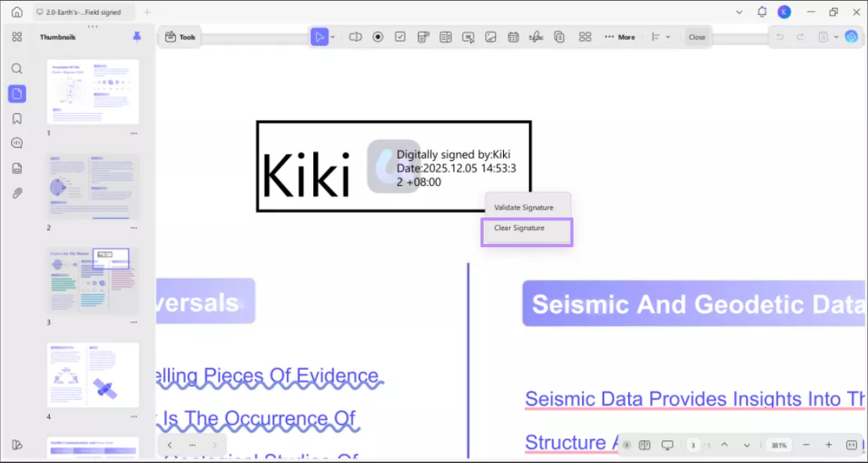
Task: Launch the AI assistant
Action: 851,36
